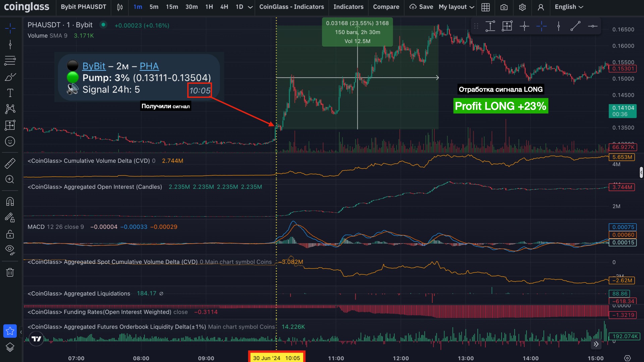Expand the timeframe interval dropdown arrow
The height and width of the screenshot is (362, 644).
250,7
